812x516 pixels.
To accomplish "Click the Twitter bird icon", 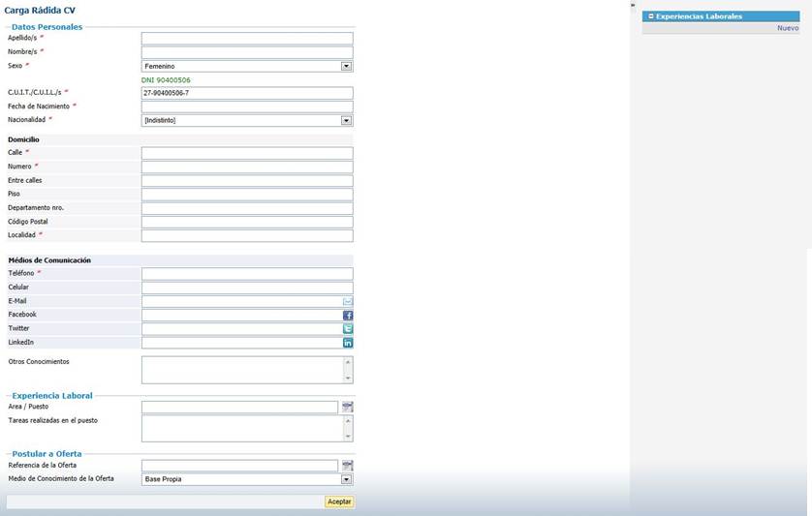I will tap(348, 329).
